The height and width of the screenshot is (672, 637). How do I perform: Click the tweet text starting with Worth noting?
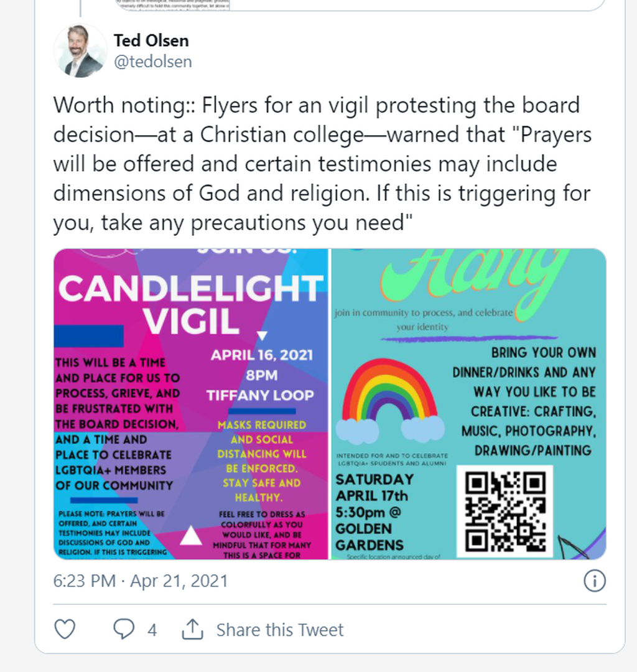[x=322, y=164]
